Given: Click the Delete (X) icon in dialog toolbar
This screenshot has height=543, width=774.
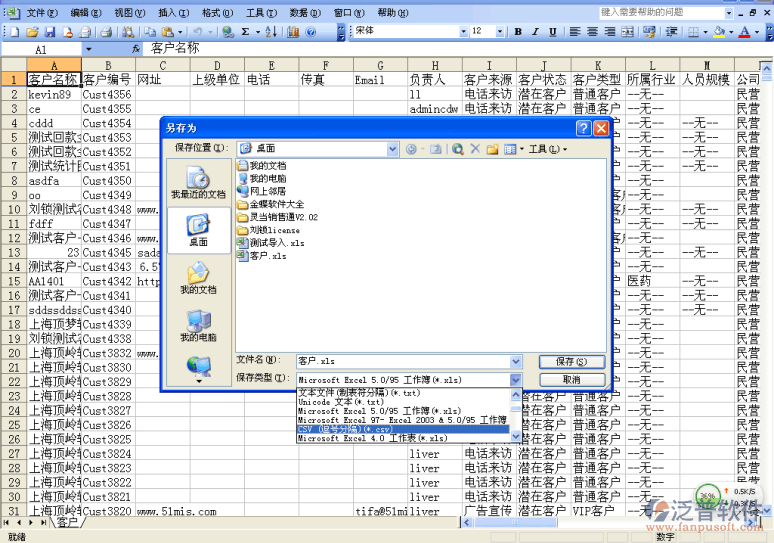Looking at the screenshot, I should (475, 149).
